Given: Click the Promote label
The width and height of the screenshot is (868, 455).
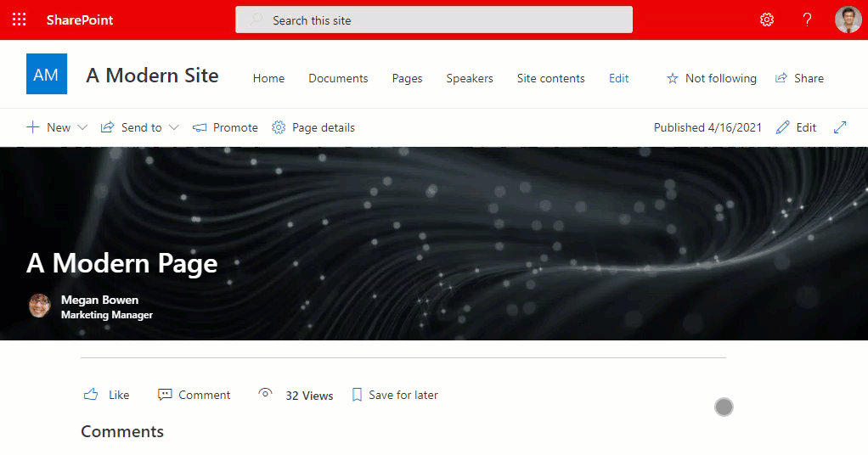Looking at the screenshot, I should coord(235,128).
